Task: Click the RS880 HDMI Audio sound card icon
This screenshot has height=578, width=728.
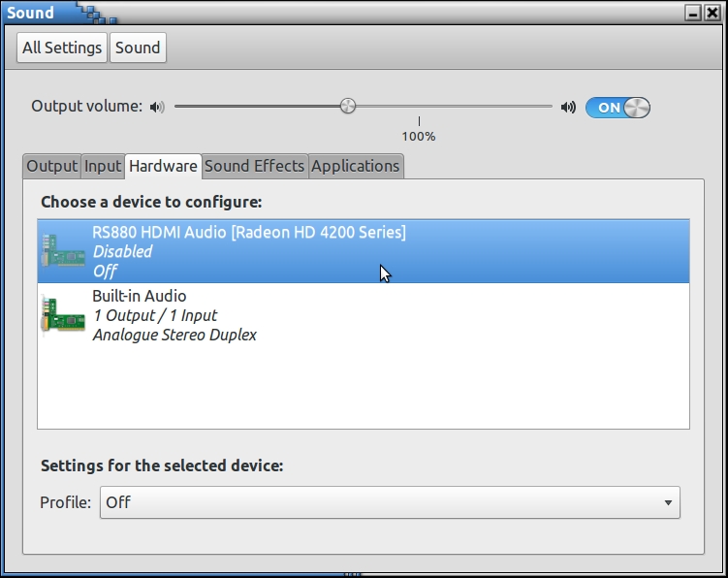Action: pyautogui.click(x=63, y=251)
